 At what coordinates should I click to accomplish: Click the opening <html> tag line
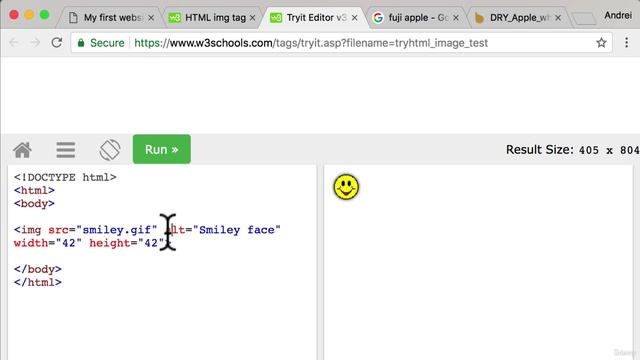tap(34, 191)
